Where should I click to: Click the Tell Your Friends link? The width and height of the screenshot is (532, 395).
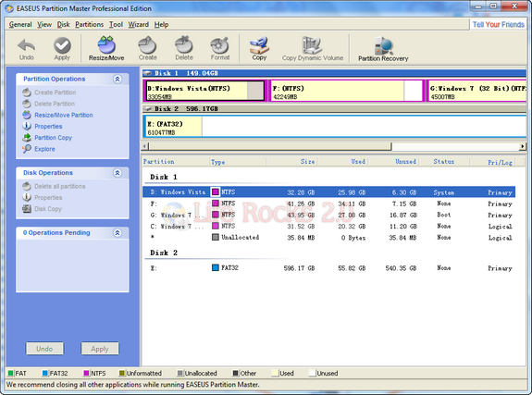pyautogui.click(x=499, y=24)
